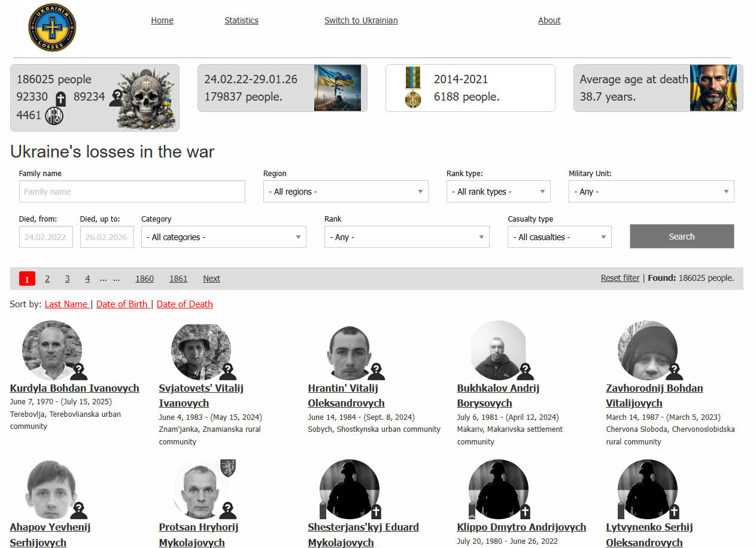Screen dimensions: 756x548
Task: Click missing status badge on Zavhorodnij's photo
Action: pos(675,372)
